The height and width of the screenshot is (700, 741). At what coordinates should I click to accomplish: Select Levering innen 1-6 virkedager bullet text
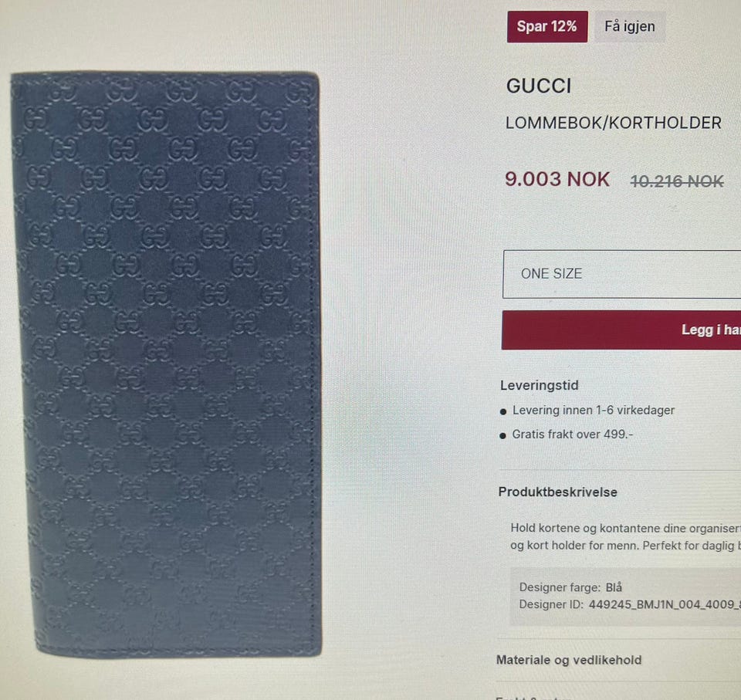(x=594, y=411)
